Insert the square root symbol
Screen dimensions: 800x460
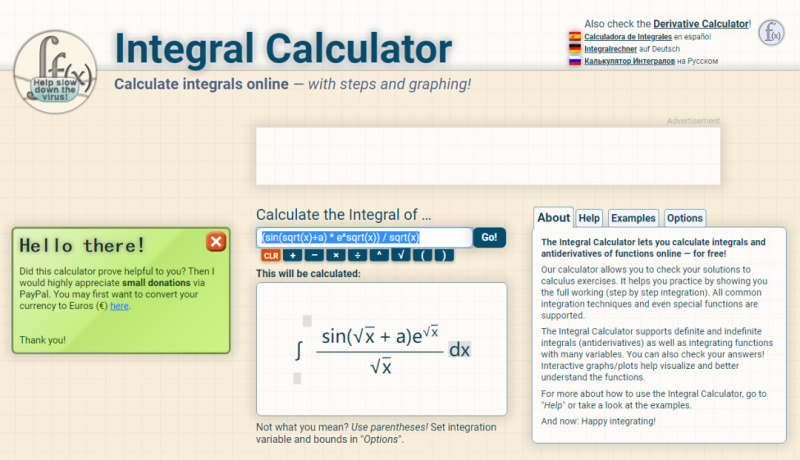pyautogui.click(x=401, y=255)
